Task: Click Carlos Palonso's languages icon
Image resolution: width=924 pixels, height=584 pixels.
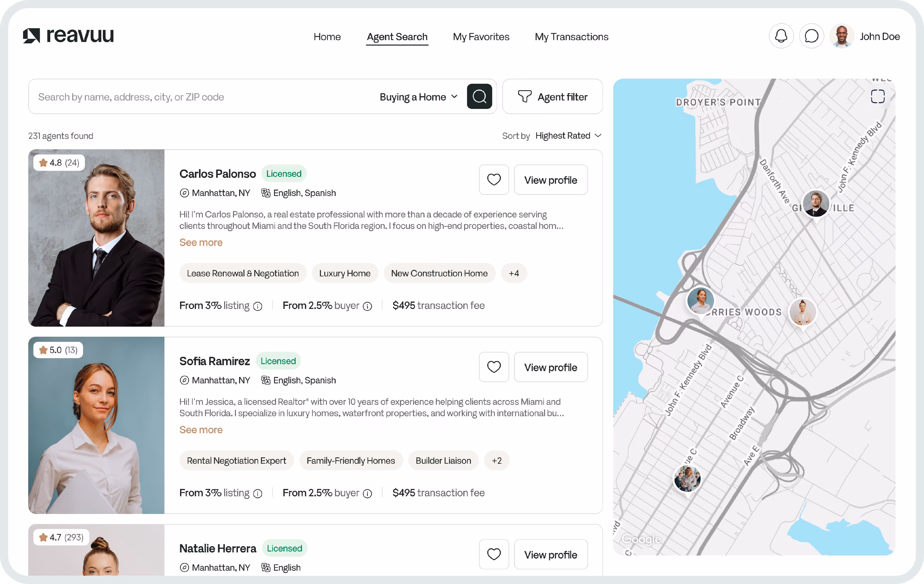Action: tap(266, 193)
